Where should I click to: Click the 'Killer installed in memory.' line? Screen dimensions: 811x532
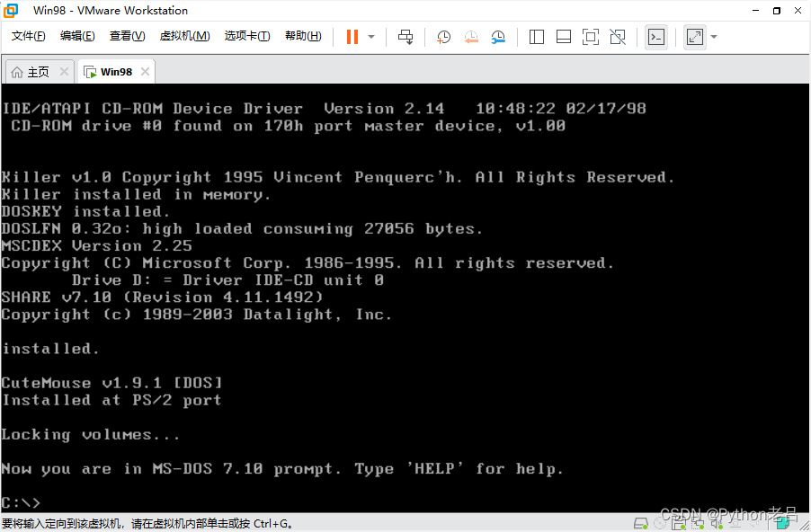click(136, 194)
